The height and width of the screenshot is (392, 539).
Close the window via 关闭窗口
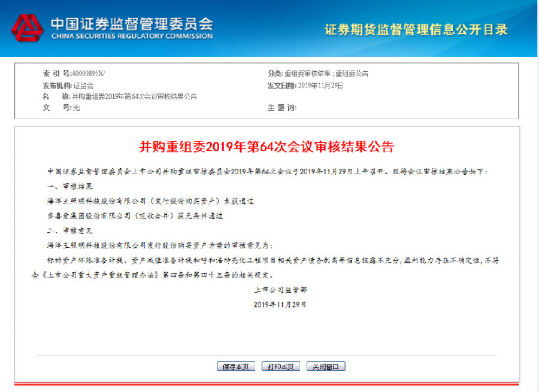pyautogui.click(x=326, y=367)
